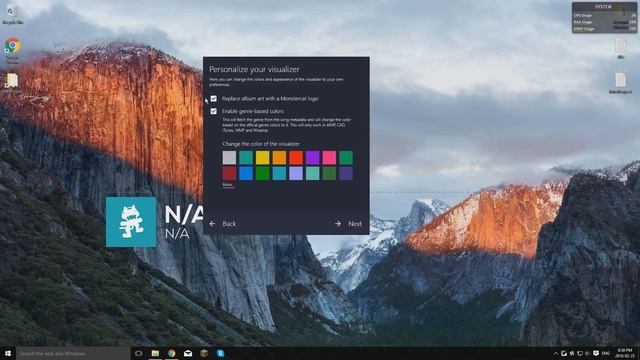Open the brown box app in the taskbar
The height and width of the screenshot is (360, 640).
pyautogui.click(x=204, y=353)
